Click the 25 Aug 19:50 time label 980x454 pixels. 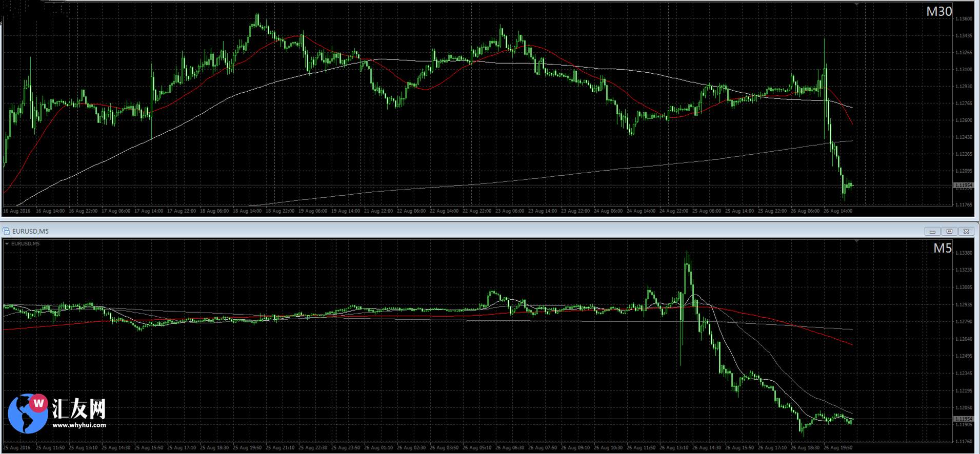tap(247, 448)
